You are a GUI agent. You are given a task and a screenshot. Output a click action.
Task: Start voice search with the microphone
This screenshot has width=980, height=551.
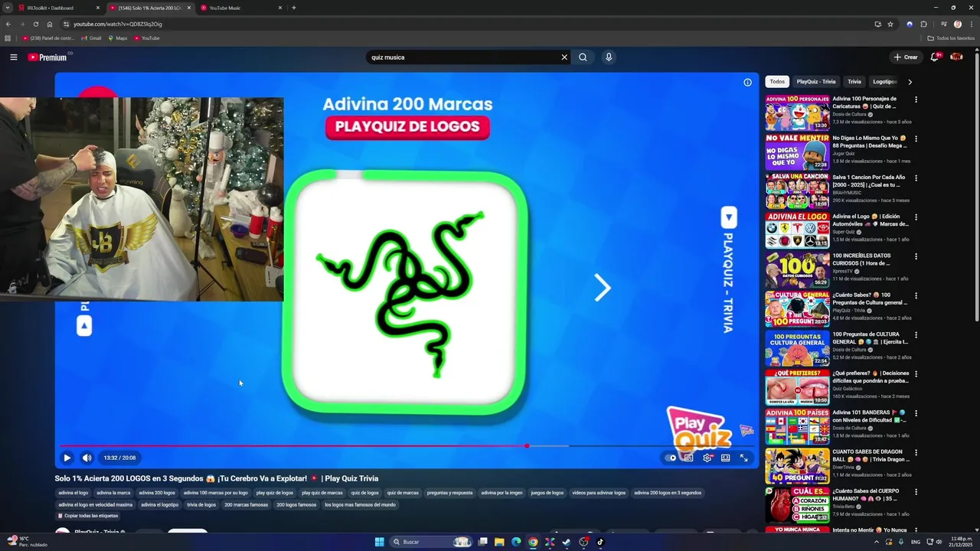pos(609,57)
